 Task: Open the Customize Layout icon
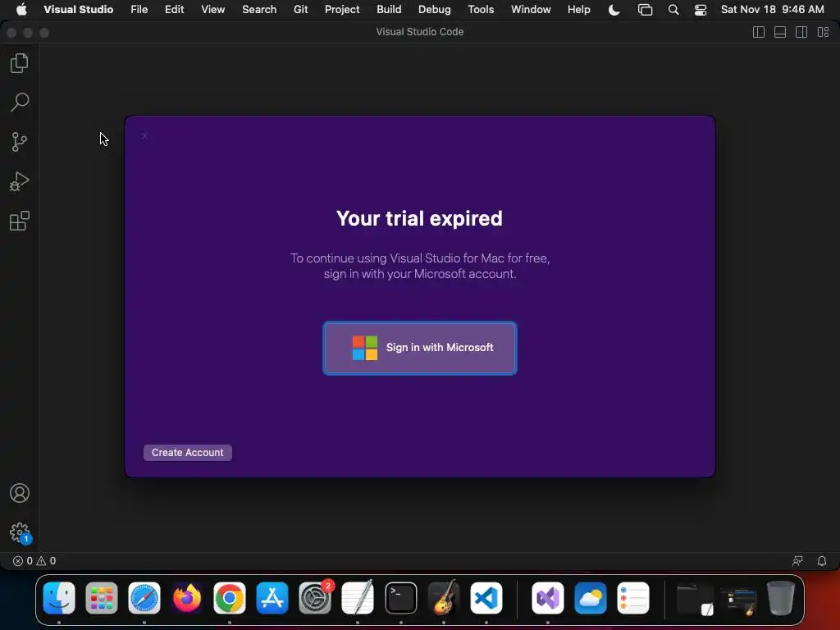click(x=824, y=32)
